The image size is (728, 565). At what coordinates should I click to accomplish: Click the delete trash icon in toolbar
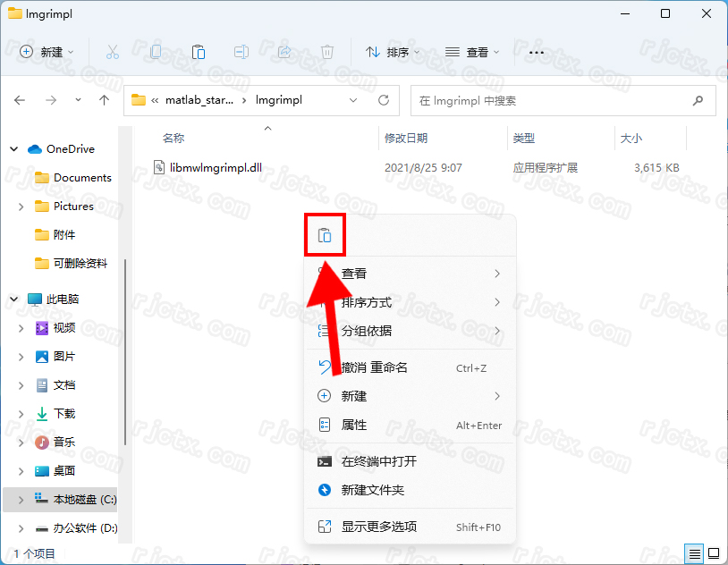327,53
